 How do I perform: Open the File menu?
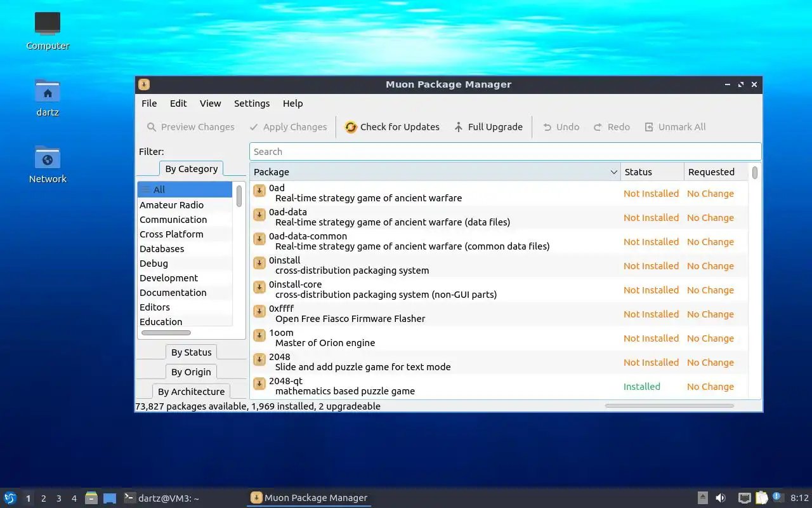149,104
